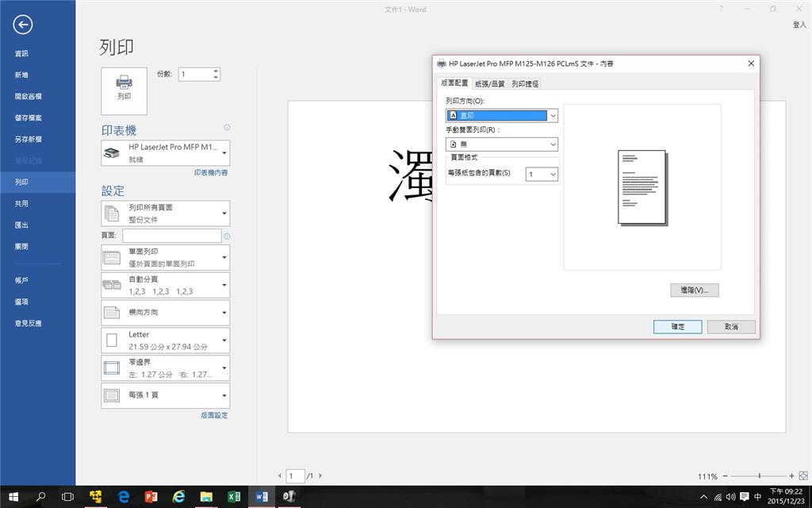Click 登入 at the top right

(799, 25)
